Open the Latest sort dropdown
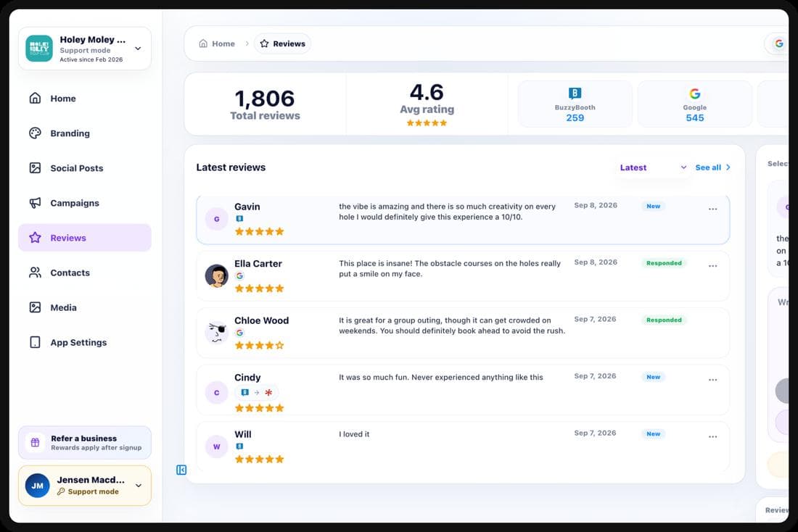This screenshot has width=798, height=532. pyautogui.click(x=653, y=167)
